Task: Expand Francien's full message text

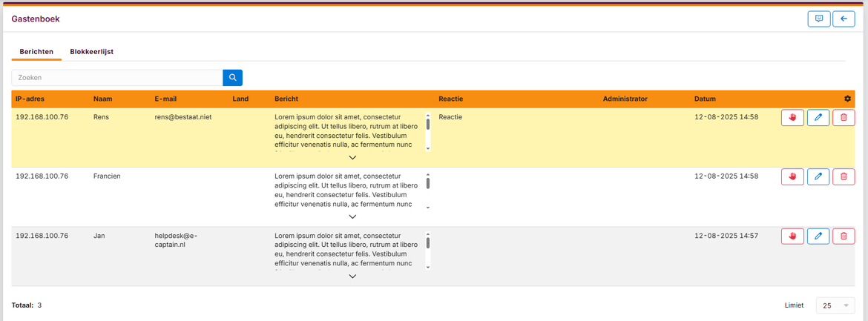Action: click(352, 216)
